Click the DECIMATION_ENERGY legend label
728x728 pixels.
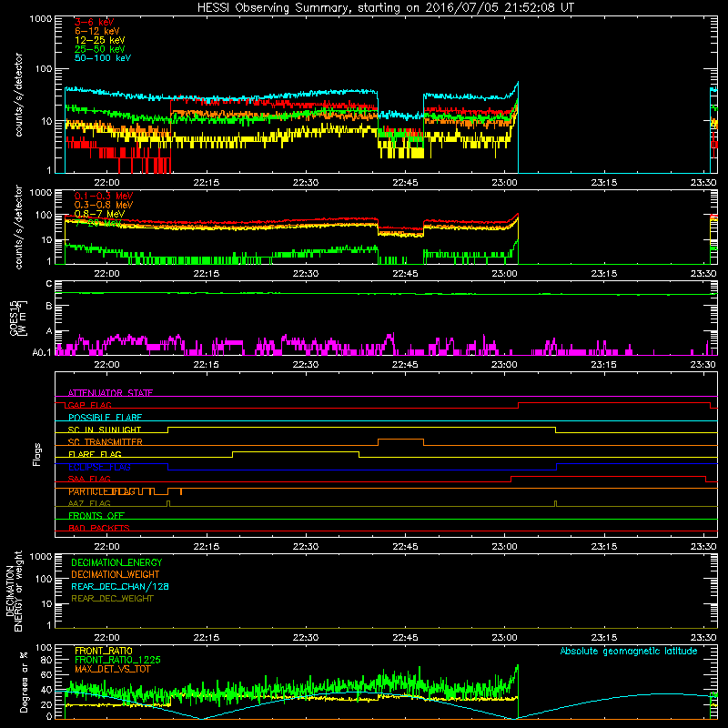(x=116, y=562)
